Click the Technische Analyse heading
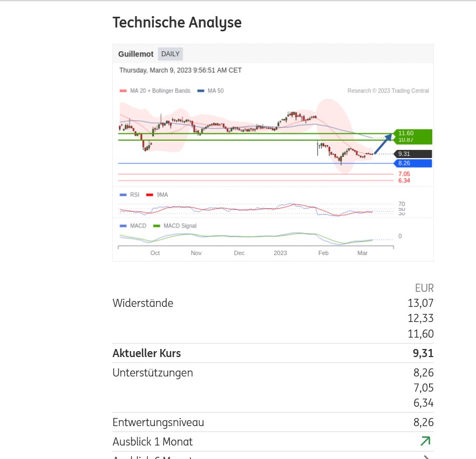The height and width of the screenshot is (459, 476). click(177, 23)
